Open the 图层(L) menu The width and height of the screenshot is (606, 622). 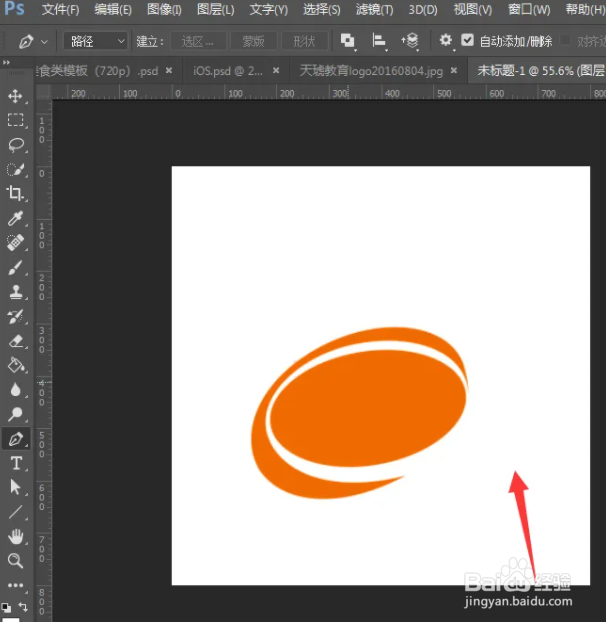click(x=216, y=10)
